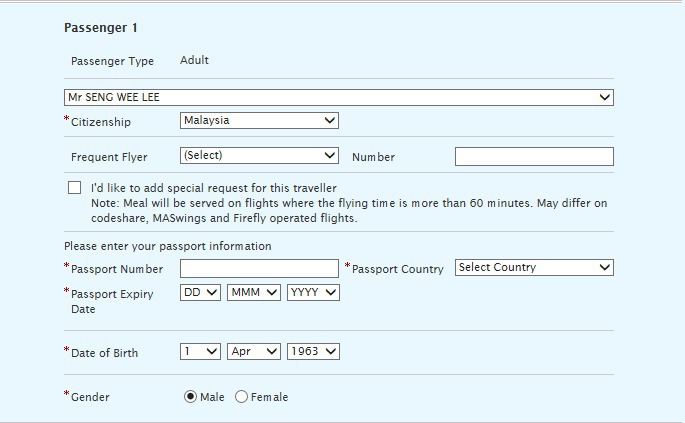This screenshot has width=685, height=423.
Task: Open the Mr SENG WEE LEE passenger dropdown
Action: pos(339,97)
